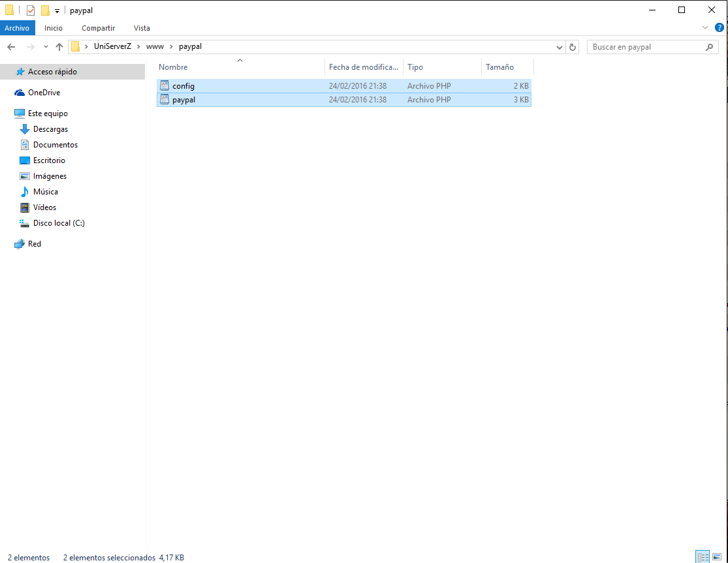Click the Acceso rápido star icon
728x563 pixels.
click(20, 71)
